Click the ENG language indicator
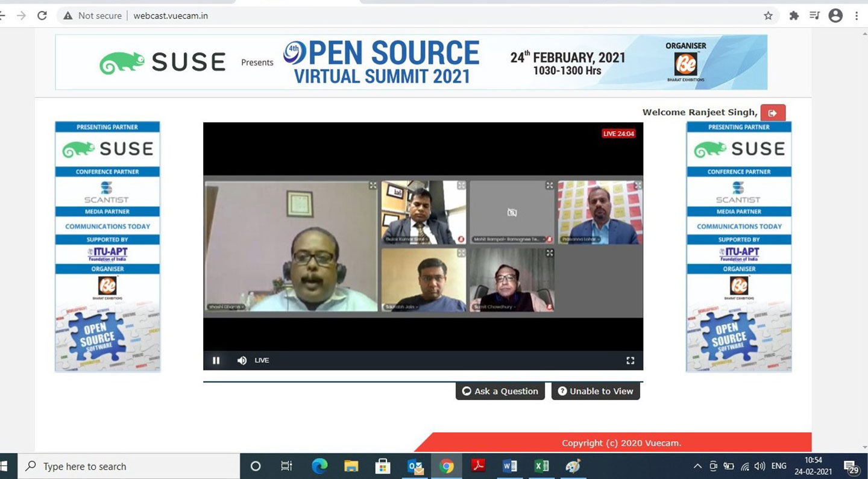 (779, 466)
